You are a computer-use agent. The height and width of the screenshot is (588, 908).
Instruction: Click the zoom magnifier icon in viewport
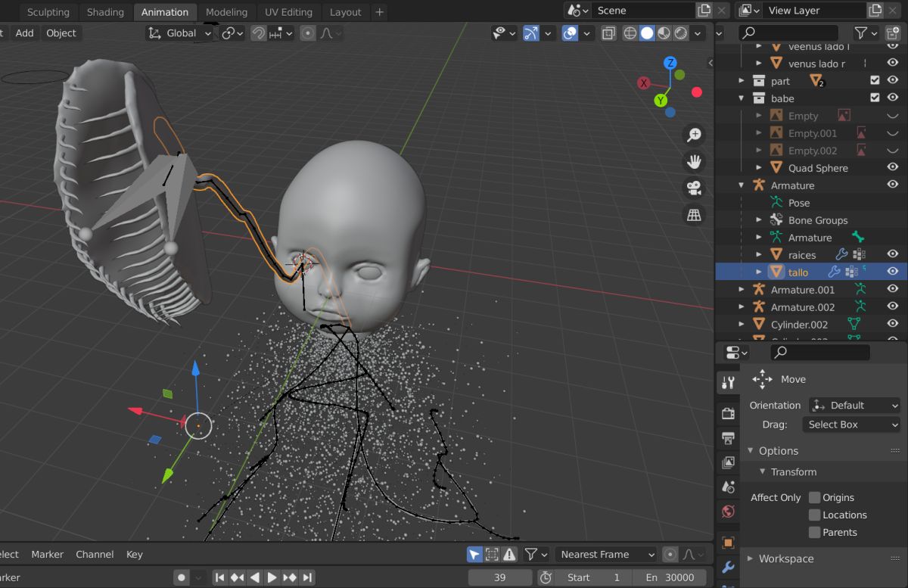[693, 135]
